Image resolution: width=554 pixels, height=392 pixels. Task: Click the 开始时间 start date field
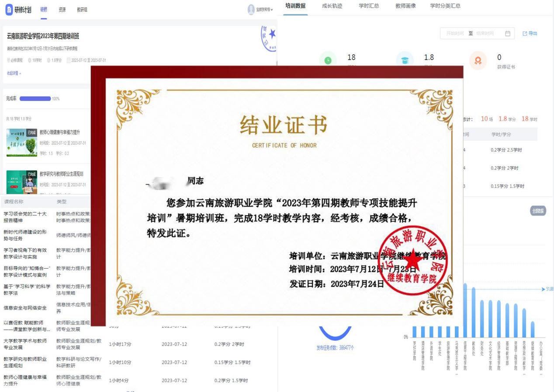(455, 34)
